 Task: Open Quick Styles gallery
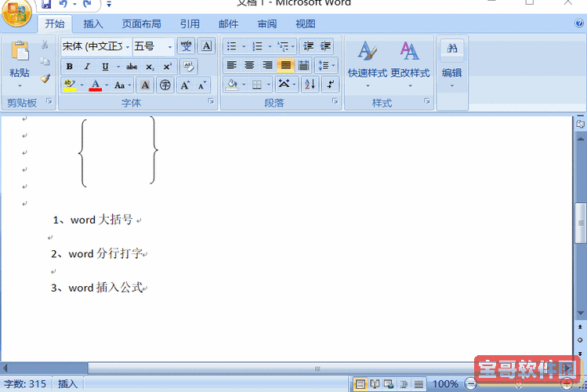point(368,64)
